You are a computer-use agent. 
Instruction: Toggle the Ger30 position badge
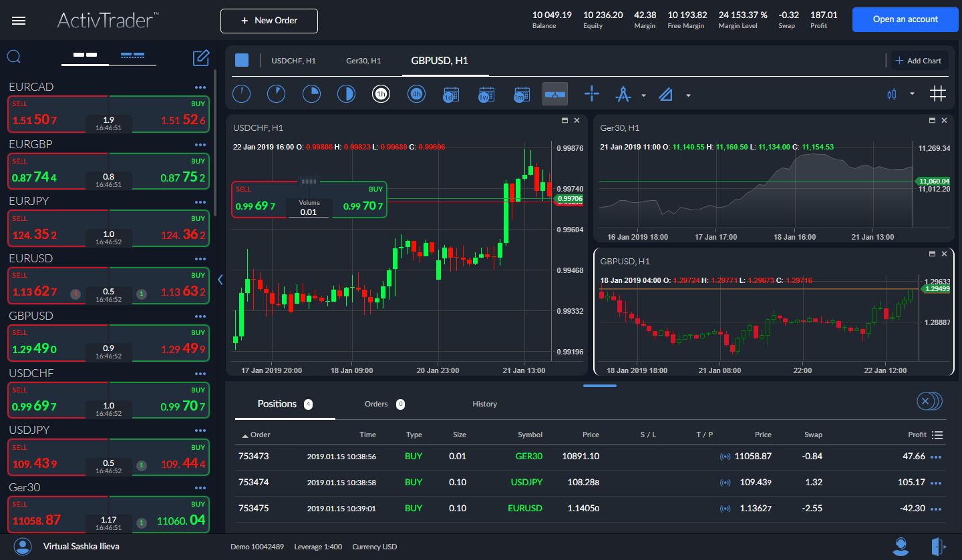142,523
